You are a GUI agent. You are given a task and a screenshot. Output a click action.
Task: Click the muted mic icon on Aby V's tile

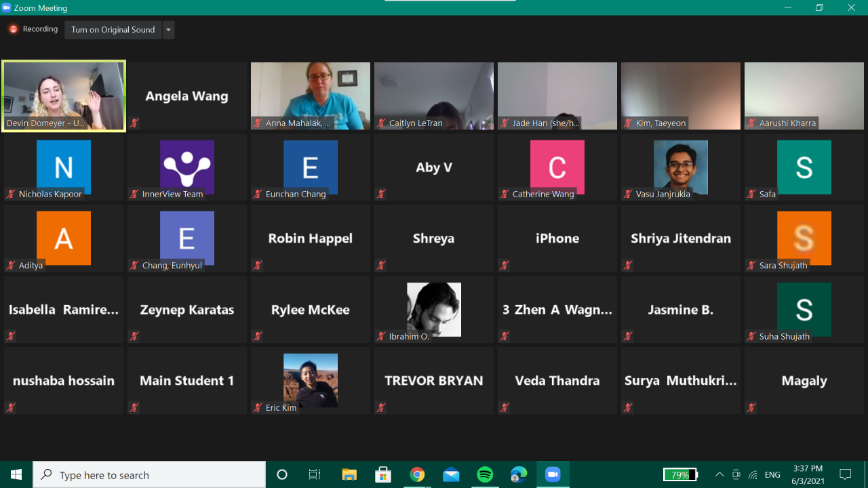pyautogui.click(x=381, y=195)
